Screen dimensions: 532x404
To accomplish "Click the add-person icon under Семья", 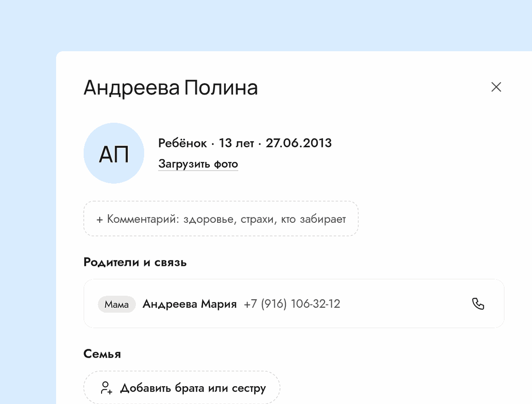I will [106, 388].
